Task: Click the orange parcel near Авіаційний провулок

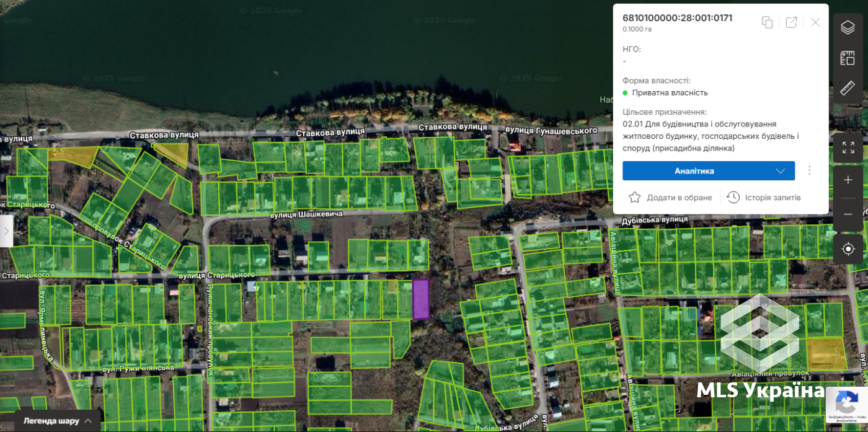Action: point(826,353)
